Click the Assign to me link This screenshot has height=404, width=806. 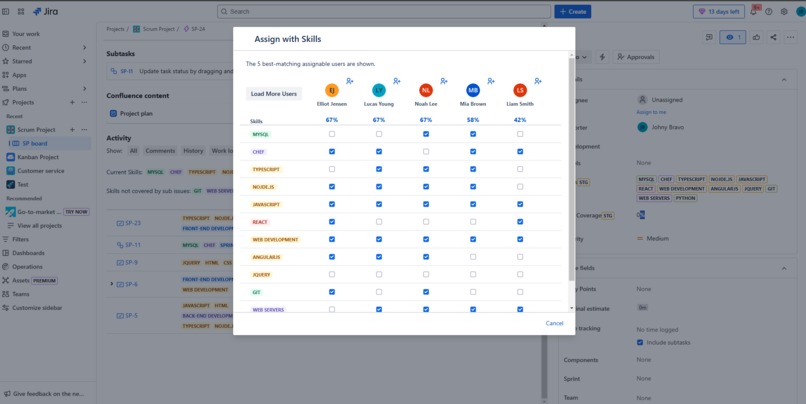pos(651,112)
